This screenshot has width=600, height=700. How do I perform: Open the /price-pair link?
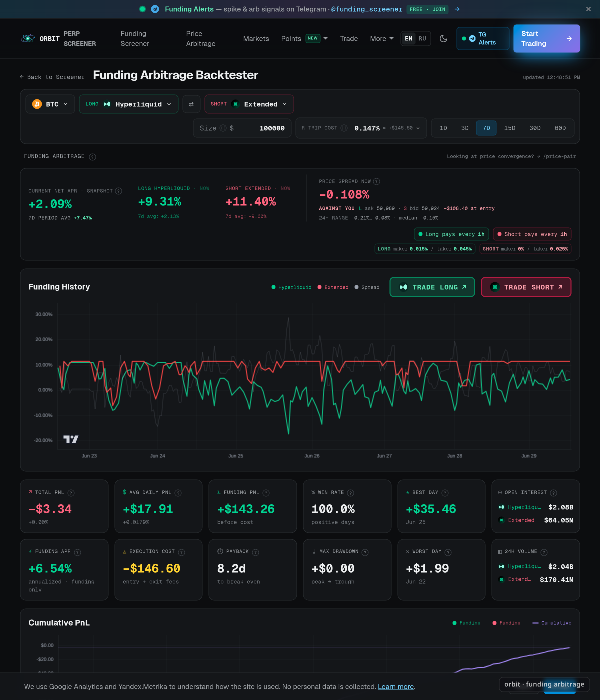[x=559, y=156]
